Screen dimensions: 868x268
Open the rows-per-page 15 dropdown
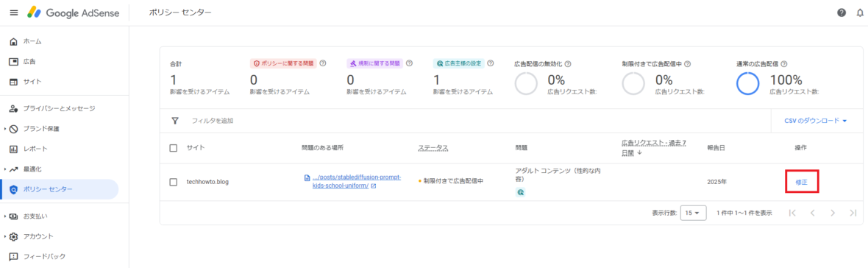(692, 213)
